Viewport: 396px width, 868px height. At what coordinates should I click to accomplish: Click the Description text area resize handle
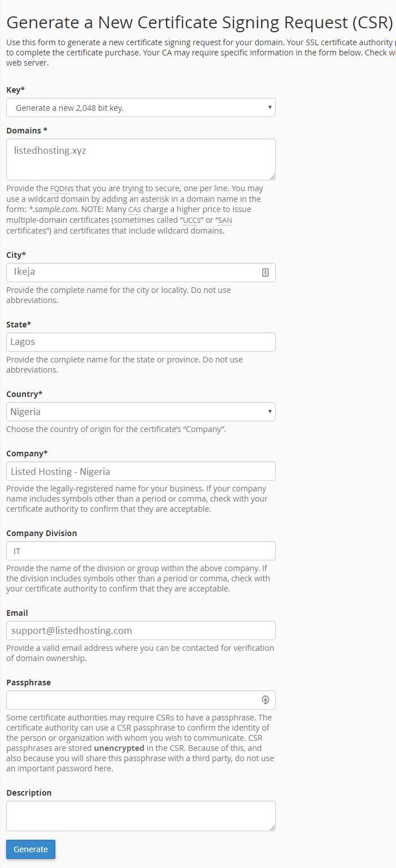(x=272, y=828)
